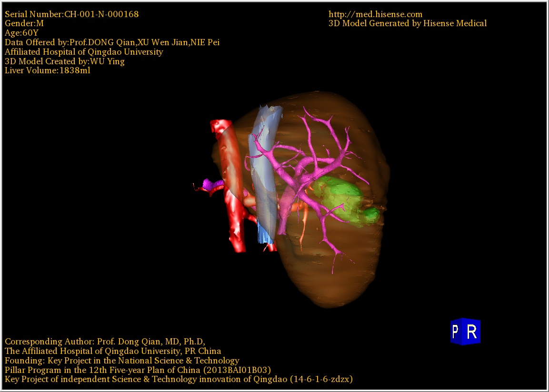The image size is (549, 392).
Task: Click the 'Gender:M' text line
Action: click(24, 23)
